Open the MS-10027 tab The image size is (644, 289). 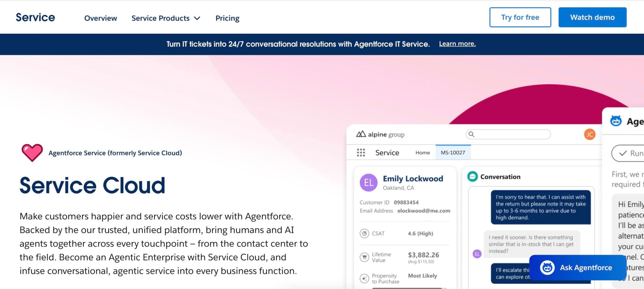(x=453, y=152)
